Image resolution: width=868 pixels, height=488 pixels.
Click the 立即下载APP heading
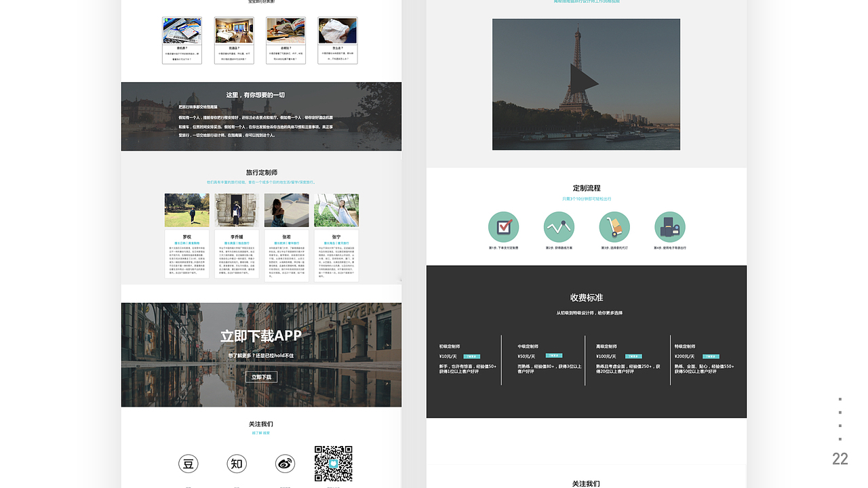point(261,335)
